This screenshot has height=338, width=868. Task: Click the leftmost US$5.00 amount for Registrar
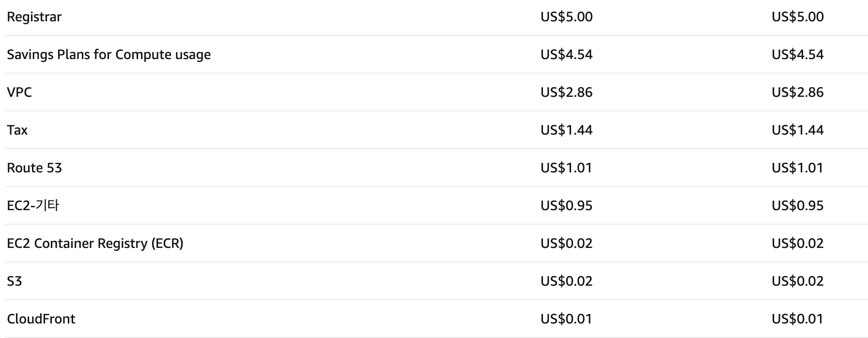pos(566,17)
